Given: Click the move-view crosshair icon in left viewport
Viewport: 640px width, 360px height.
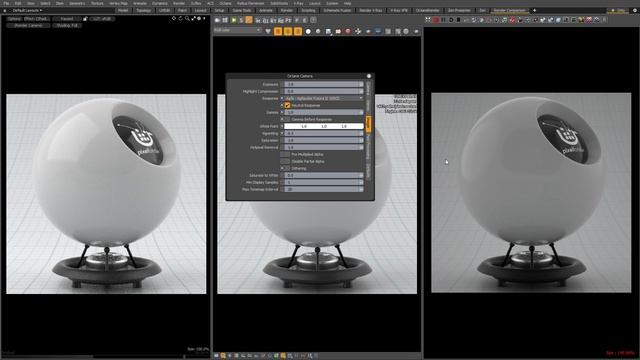Looking at the screenshot, I should tap(174, 18).
